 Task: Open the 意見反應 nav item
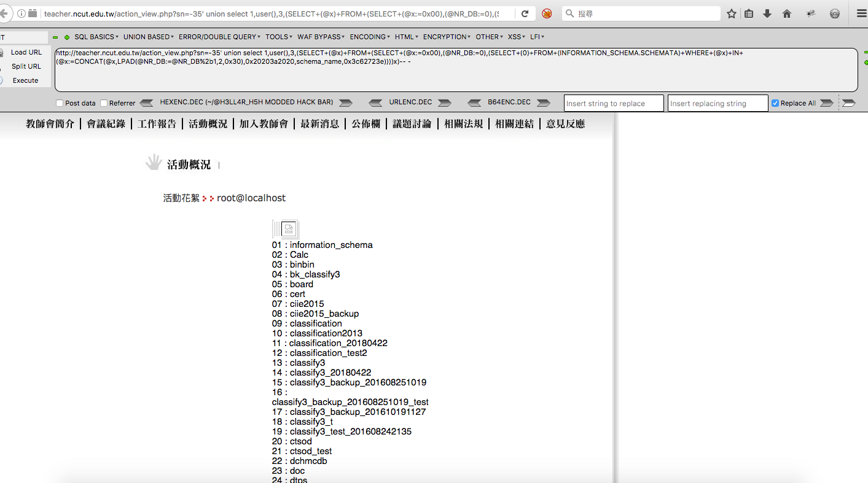tap(565, 124)
